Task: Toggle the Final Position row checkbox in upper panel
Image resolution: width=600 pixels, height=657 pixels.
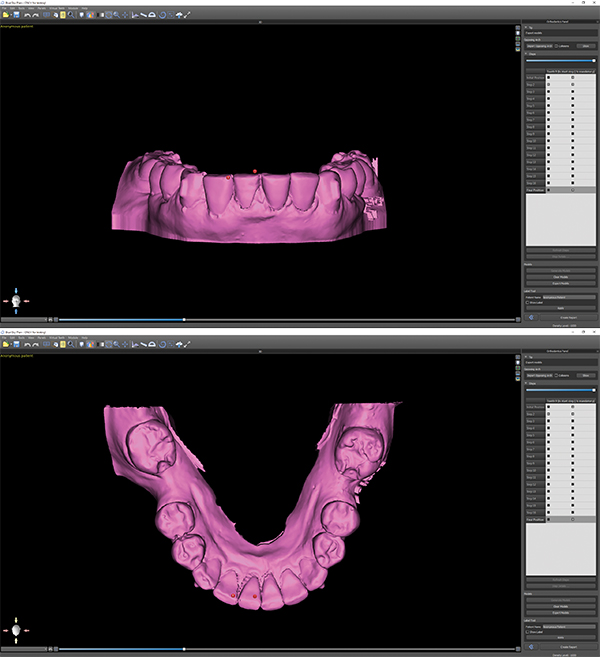Action: [550, 189]
